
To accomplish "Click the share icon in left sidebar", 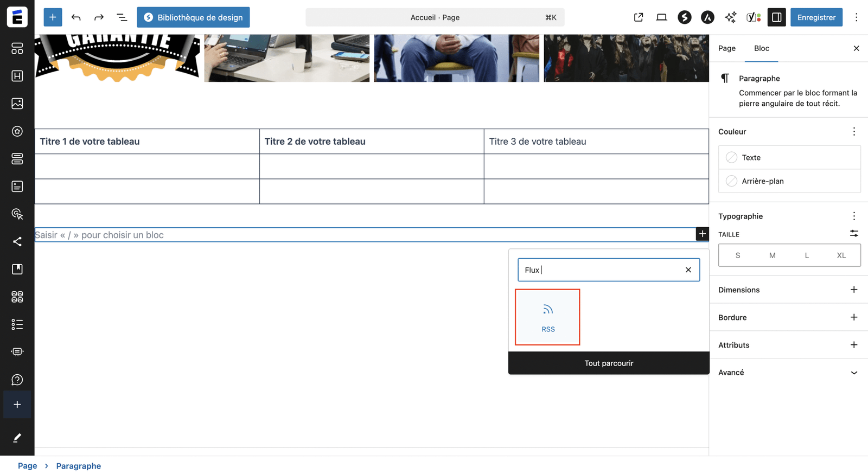I will [17, 241].
